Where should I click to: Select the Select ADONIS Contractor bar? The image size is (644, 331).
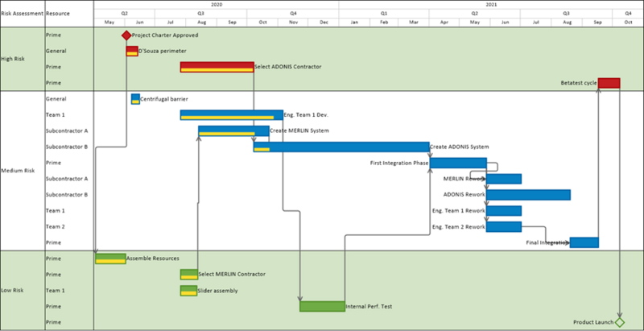click(x=217, y=67)
